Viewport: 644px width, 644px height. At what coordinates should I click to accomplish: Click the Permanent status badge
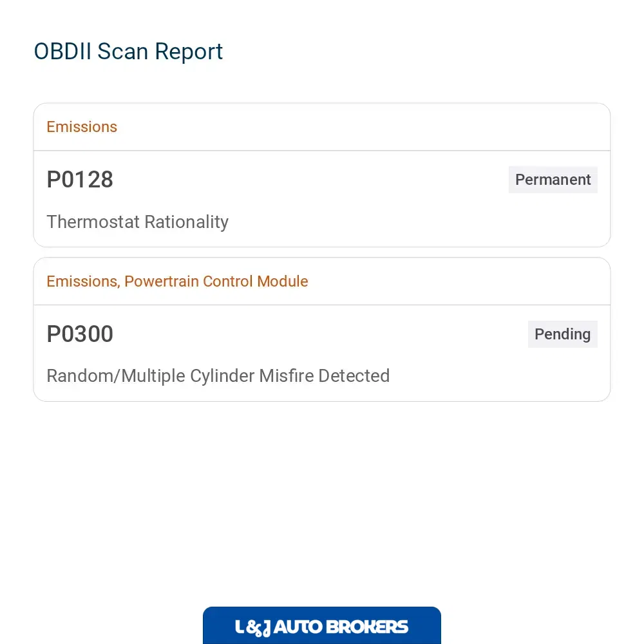click(553, 180)
